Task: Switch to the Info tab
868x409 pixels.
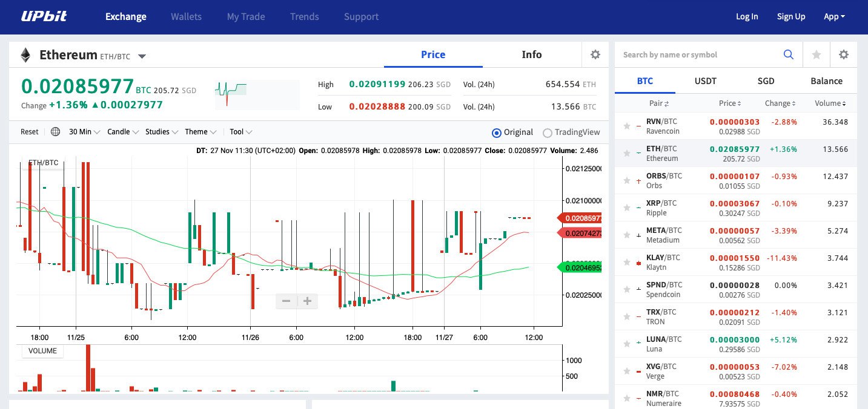Action: [x=532, y=54]
